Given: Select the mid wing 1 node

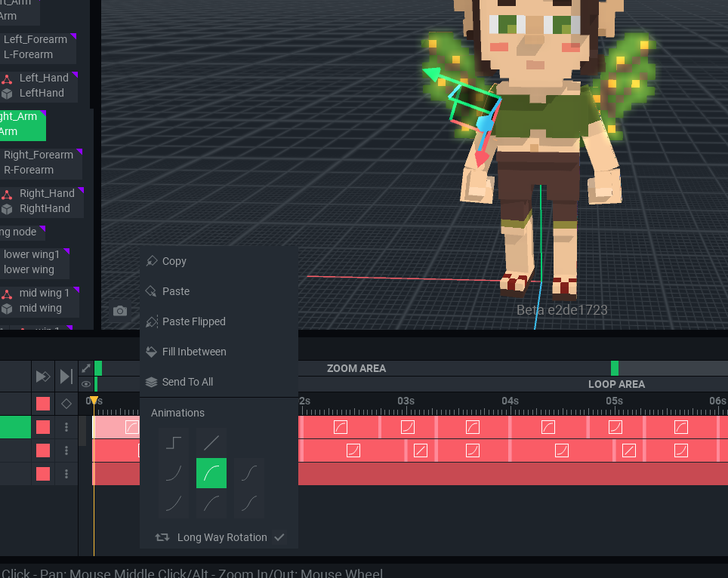Looking at the screenshot, I should coord(39,300).
